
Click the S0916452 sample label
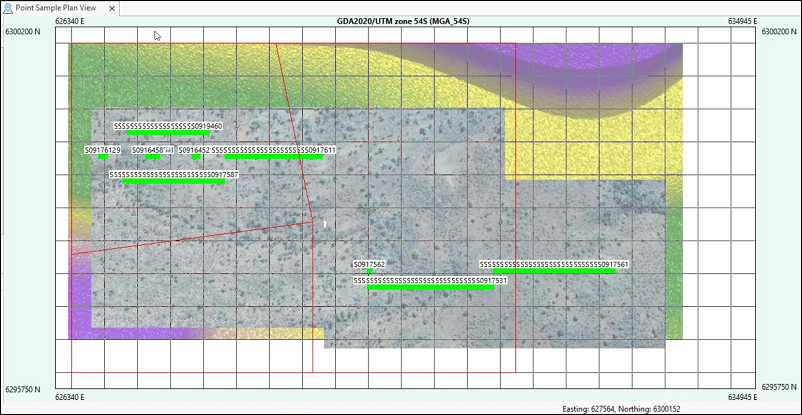(x=194, y=150)
